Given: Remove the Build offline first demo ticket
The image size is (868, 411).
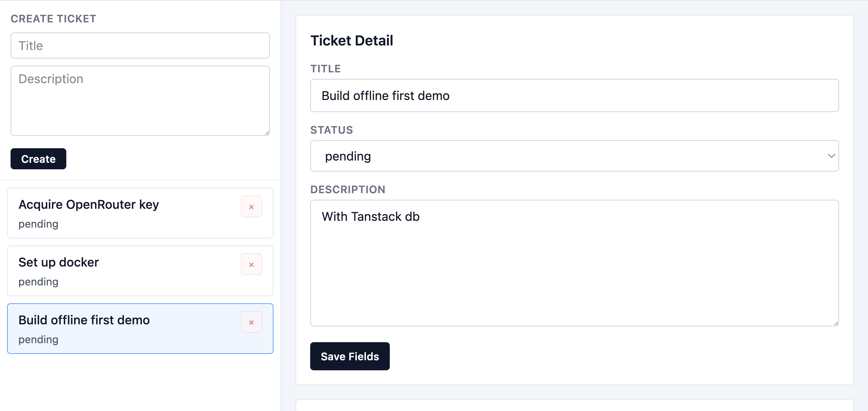Looking at the screenshot, I should coord(251,322).
